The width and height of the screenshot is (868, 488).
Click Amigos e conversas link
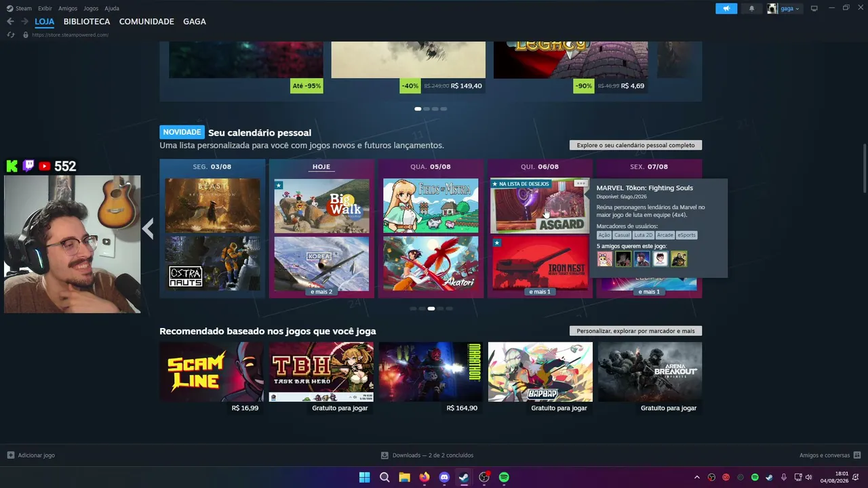point(825,455)
